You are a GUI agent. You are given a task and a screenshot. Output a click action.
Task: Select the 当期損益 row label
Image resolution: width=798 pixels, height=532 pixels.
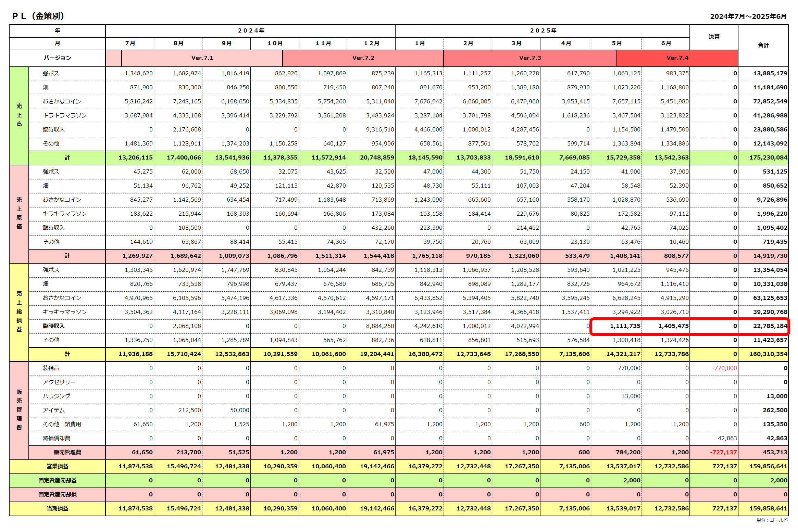pos(57,508)
